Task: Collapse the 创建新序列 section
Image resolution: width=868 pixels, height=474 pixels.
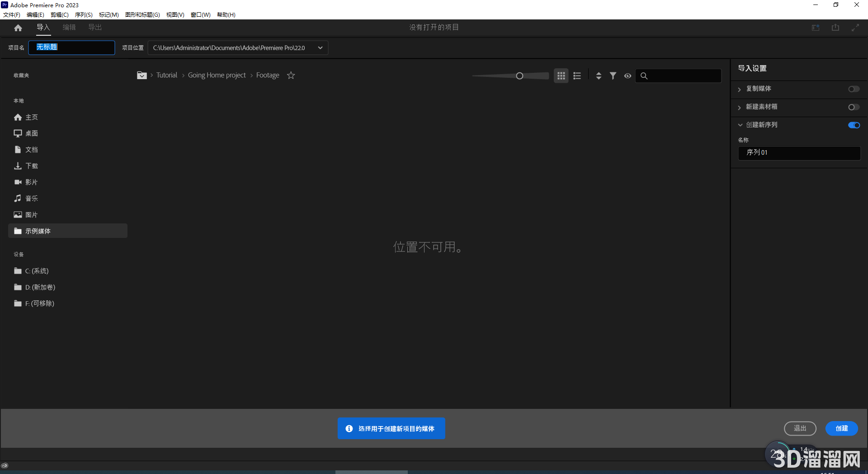Action: click(740, 125)
